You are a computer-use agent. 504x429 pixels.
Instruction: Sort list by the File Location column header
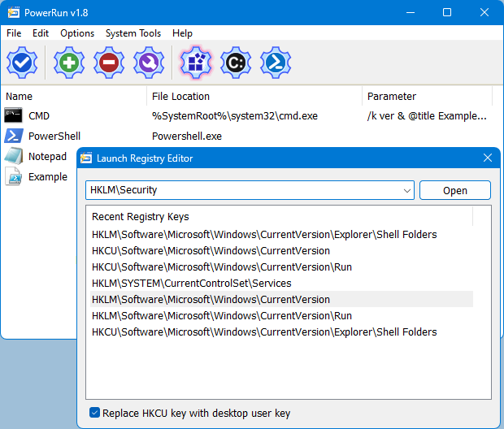tap(254, 96)
